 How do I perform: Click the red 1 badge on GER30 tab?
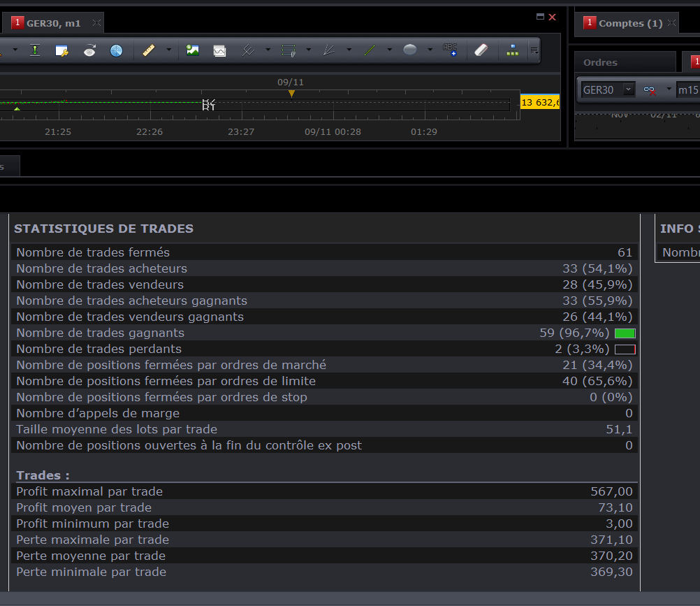pyautogui.click(x=17, y=22)
